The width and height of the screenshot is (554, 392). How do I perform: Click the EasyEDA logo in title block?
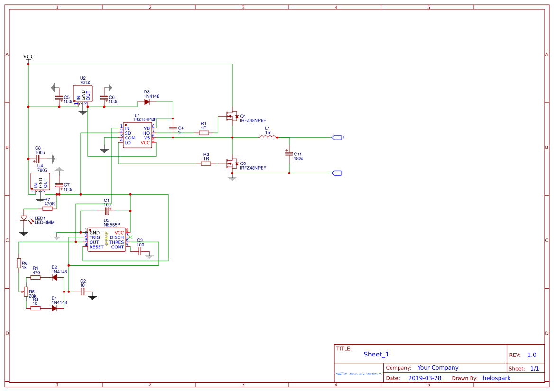click(x=359, y=374)
